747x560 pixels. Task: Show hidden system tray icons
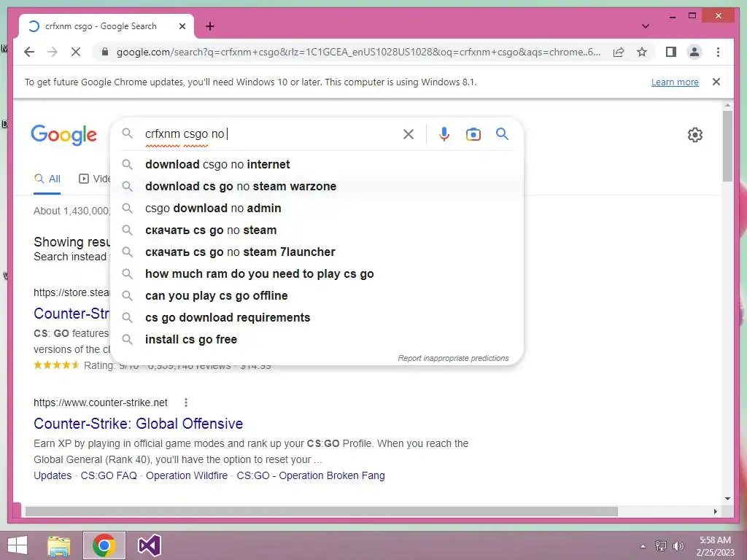[643, 546]
